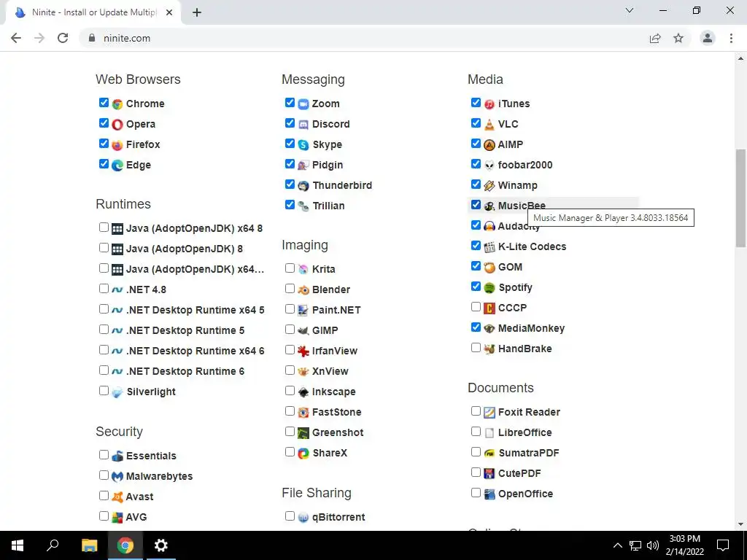This screenshot has height=560, width=747.
Task: Click the Spotify app icon
Action: click(489, 287)
